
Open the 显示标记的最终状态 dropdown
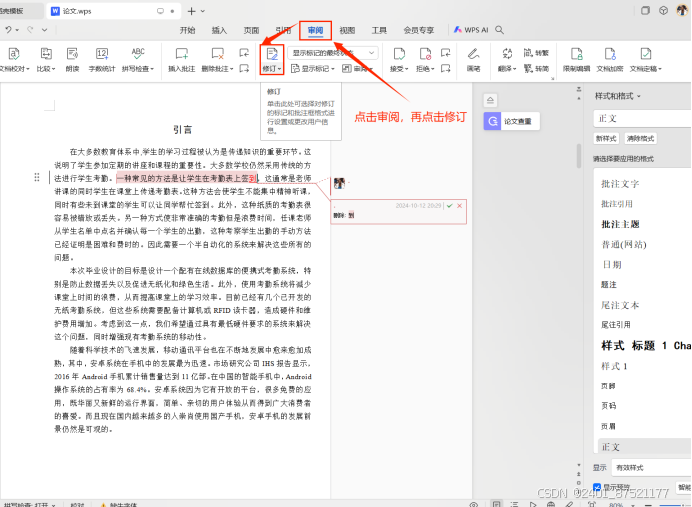(x=333, y=53)
